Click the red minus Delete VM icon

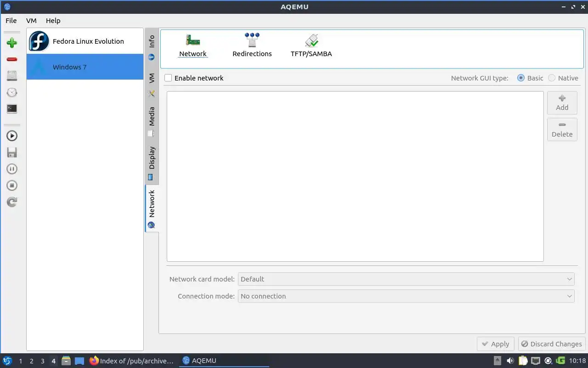tap(12, 59)
